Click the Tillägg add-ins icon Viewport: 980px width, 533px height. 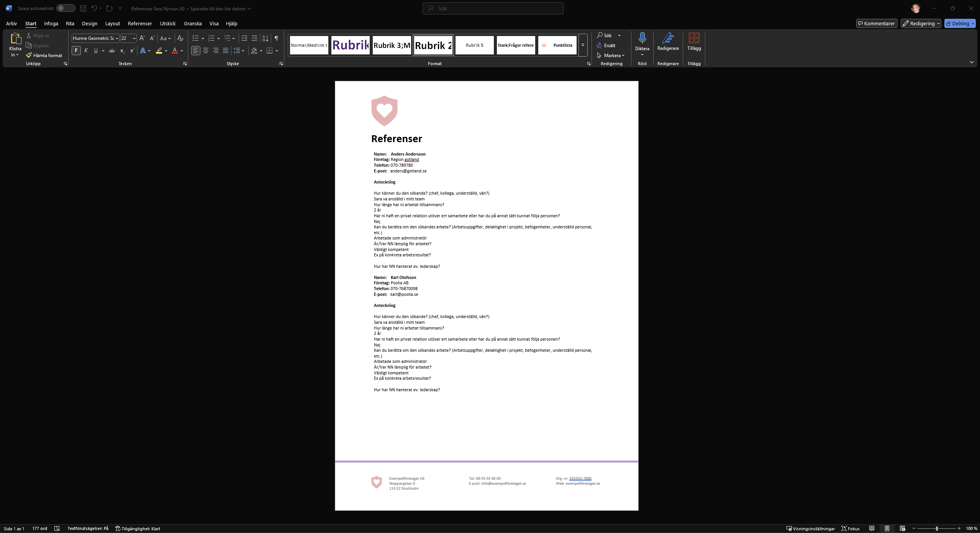tap(694, 38)
